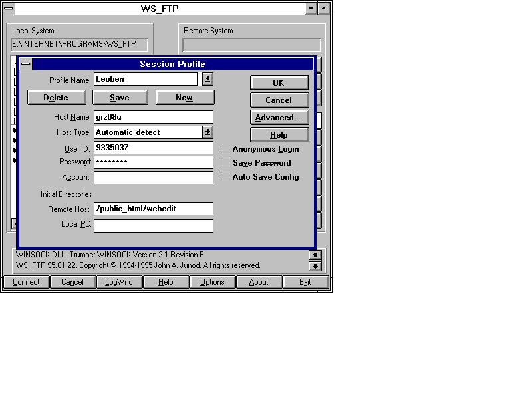Click the empty Account field

click(x=154, y=178)
